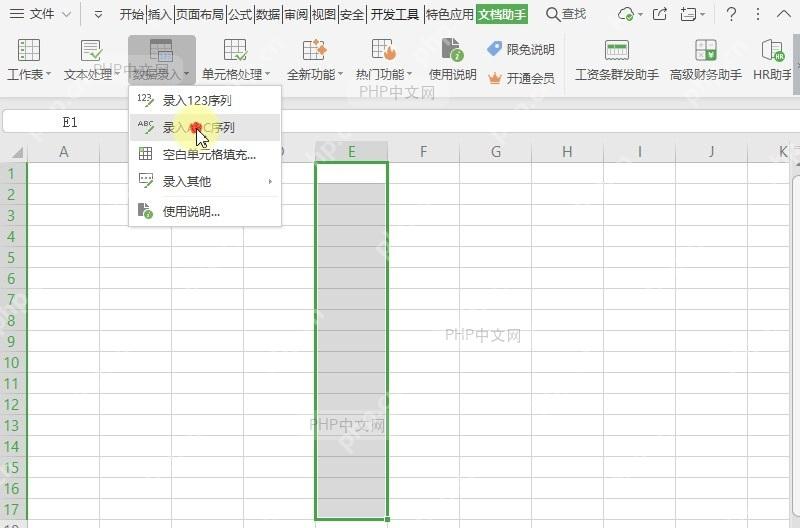Open the help question mark
Viewport: 800px width, 528px height.
[731, 14]
